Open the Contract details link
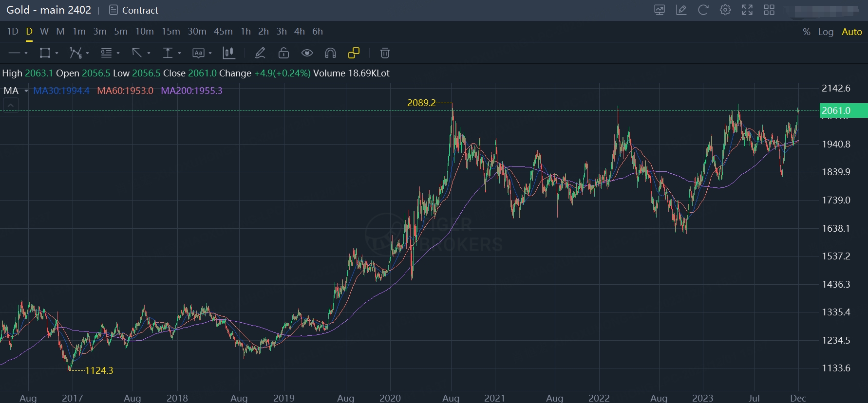 pos(133,10)
